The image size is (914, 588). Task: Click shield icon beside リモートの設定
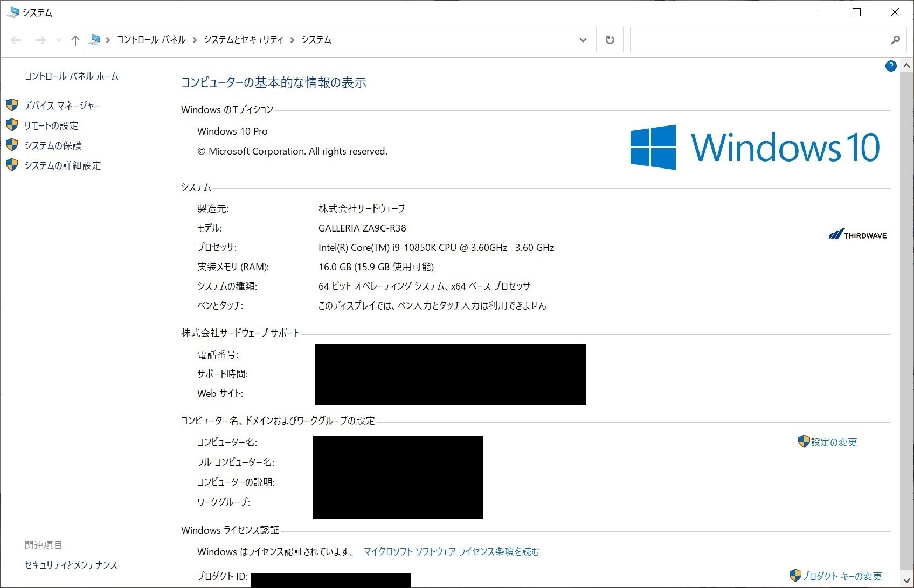point(12,125)
